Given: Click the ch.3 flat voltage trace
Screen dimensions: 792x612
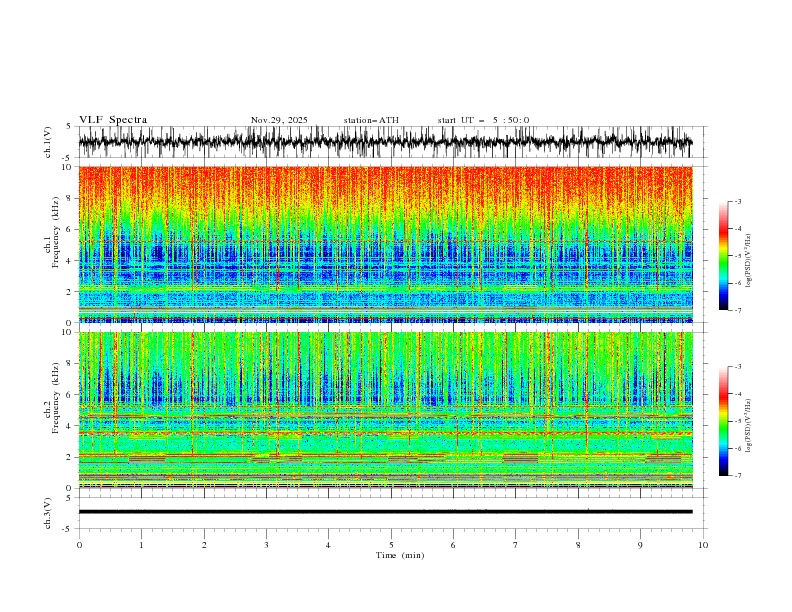Looking at the screenshot, I should 385,512.
